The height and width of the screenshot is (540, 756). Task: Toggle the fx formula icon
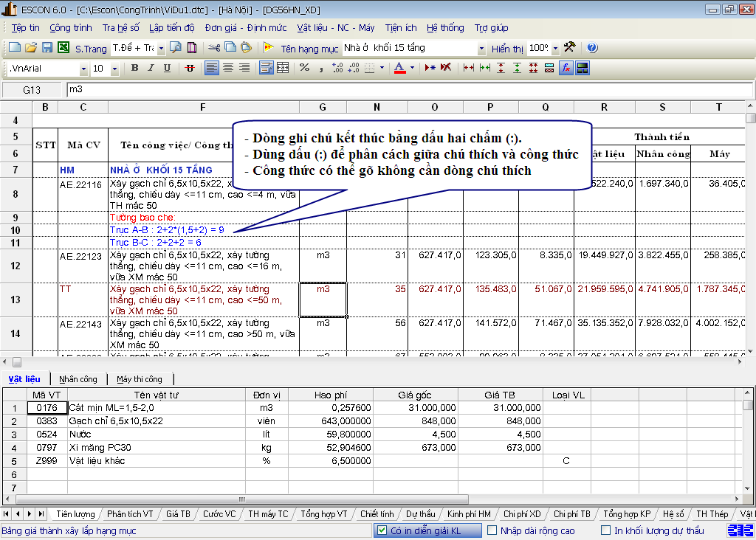[566, 68]
